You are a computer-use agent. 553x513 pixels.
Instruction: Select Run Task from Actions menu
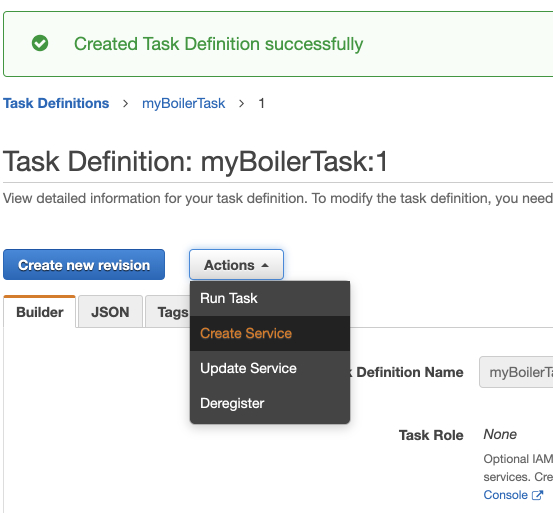pos(270,298)
